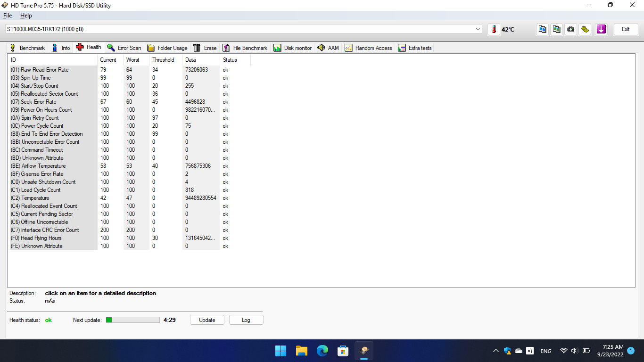
Task: Click the camera save screenshot icon
Action: click(x=571, y=29)
